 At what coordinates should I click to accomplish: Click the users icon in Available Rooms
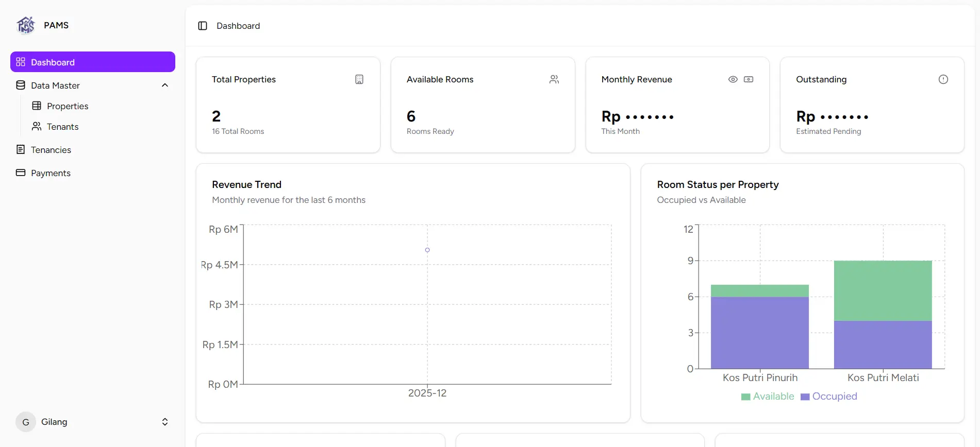pos(554,79)
